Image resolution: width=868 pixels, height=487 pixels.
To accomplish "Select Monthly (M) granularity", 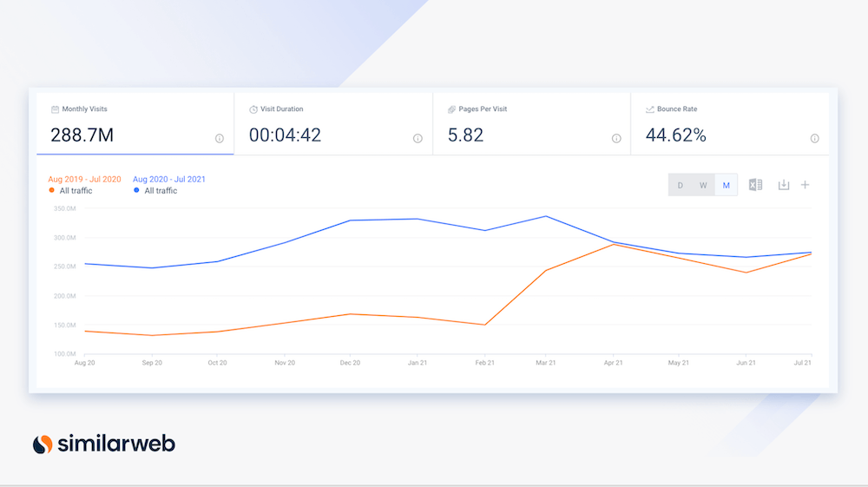I will pyautogui.click(x=727, y=185).
